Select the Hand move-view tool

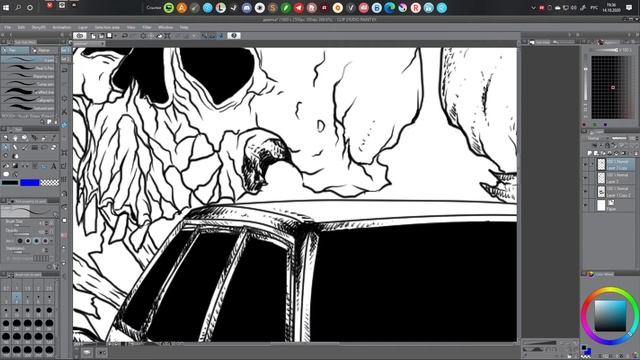[15, 138]
